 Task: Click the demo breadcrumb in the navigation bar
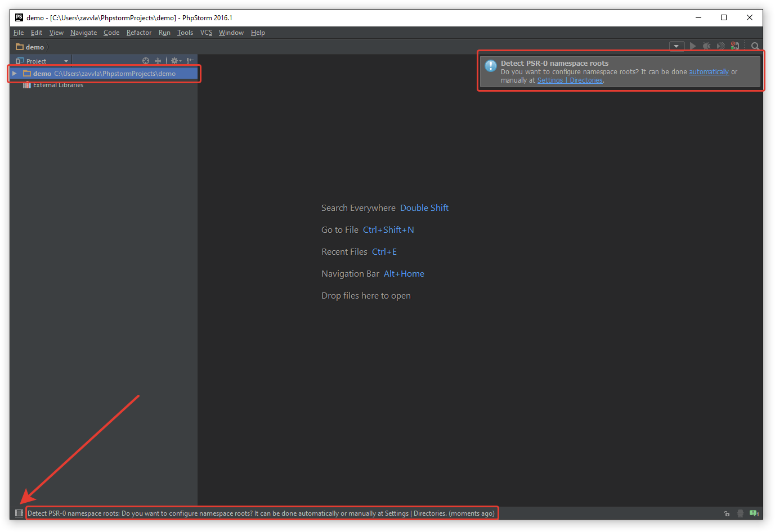30,47
